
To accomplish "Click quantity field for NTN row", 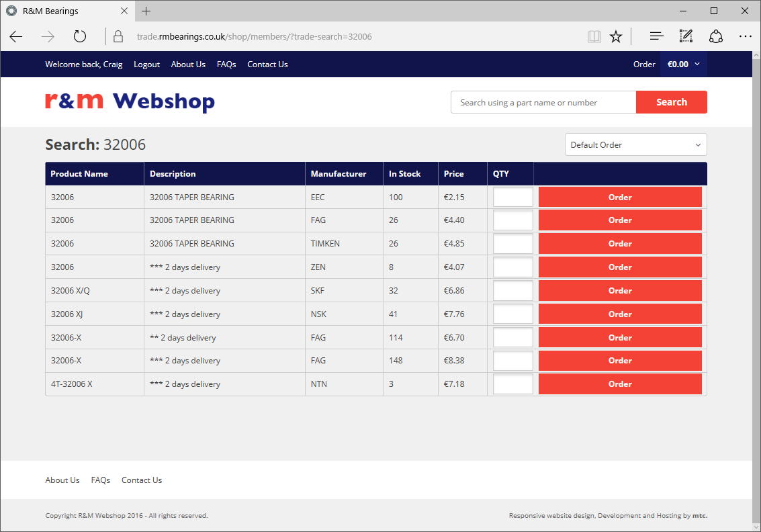I will [x=513, y=384].
